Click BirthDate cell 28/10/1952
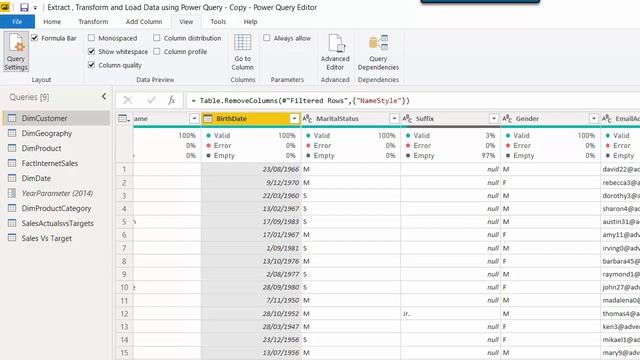Screen dimensions: 640x360 251,313
